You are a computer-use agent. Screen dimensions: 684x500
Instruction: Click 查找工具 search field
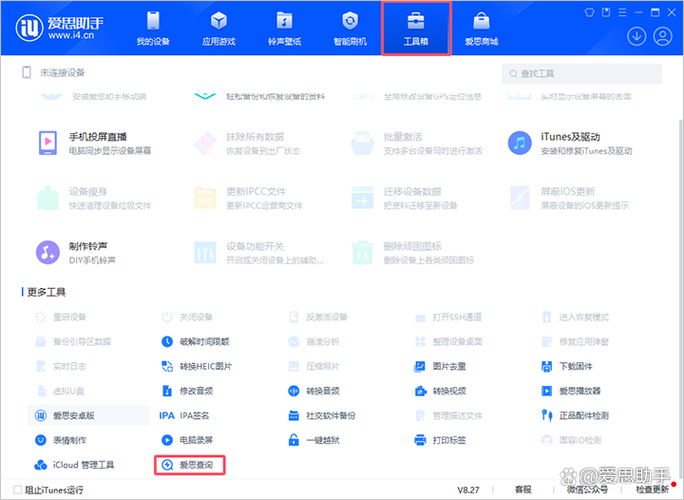click(582, 74)
